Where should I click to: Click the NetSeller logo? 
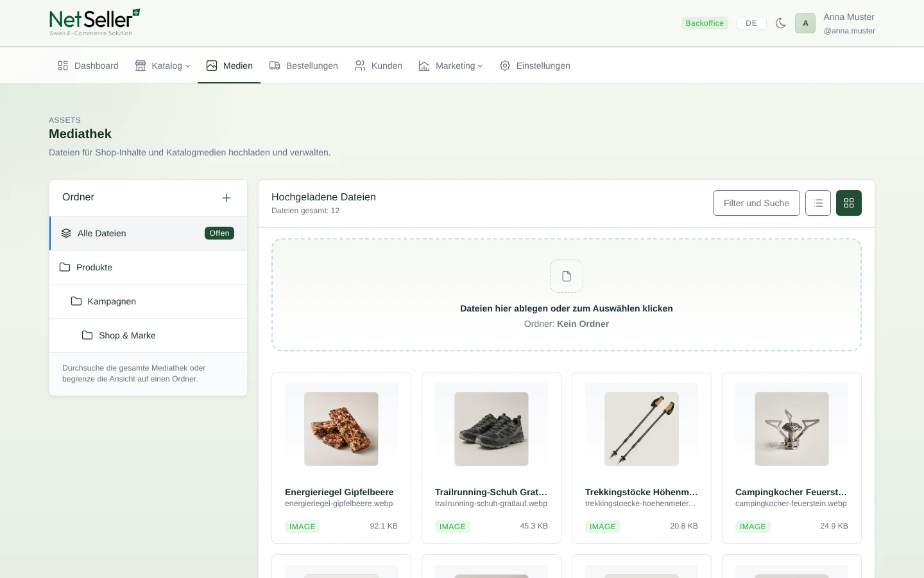(95, 22)
